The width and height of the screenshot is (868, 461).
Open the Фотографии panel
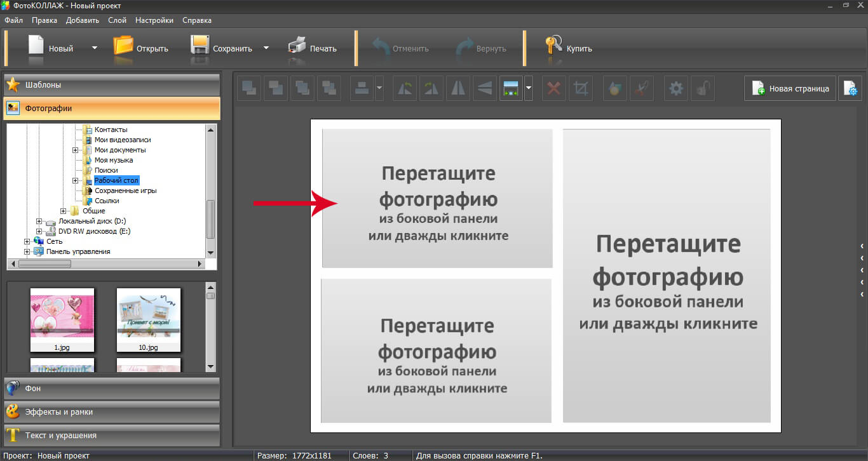point(112,109)
